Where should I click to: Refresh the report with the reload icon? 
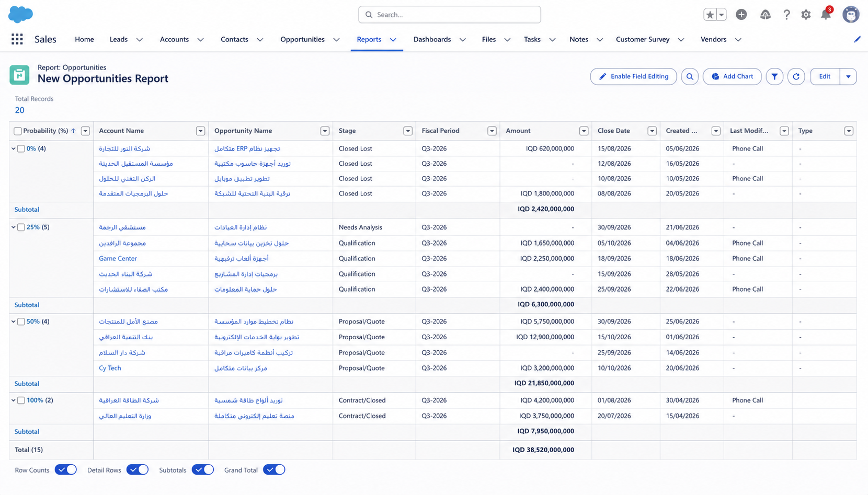[796, 76]
